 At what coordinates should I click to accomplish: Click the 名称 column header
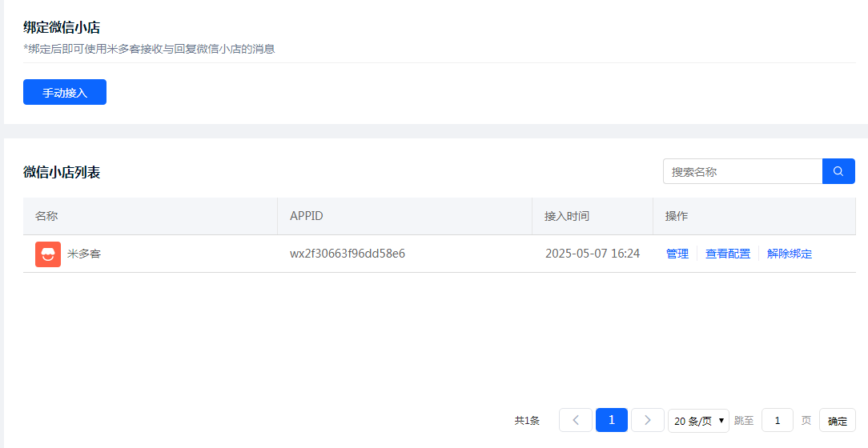click(x=150, y=216)
